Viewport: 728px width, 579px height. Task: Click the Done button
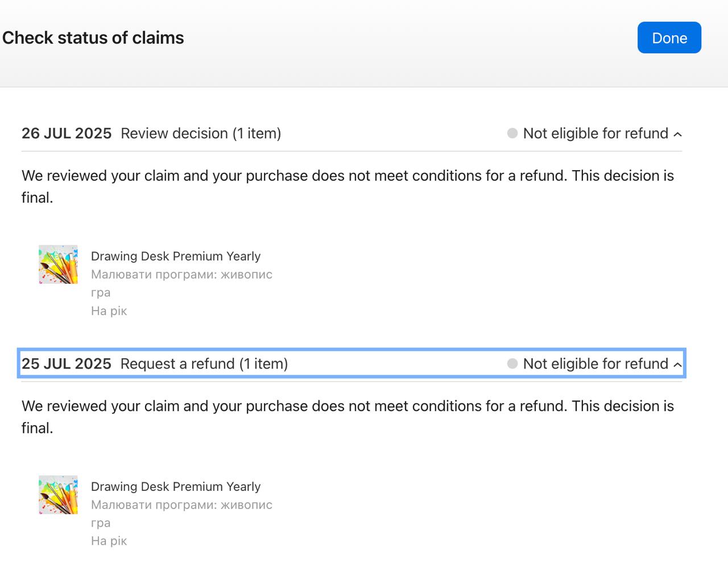click(669, 38)
